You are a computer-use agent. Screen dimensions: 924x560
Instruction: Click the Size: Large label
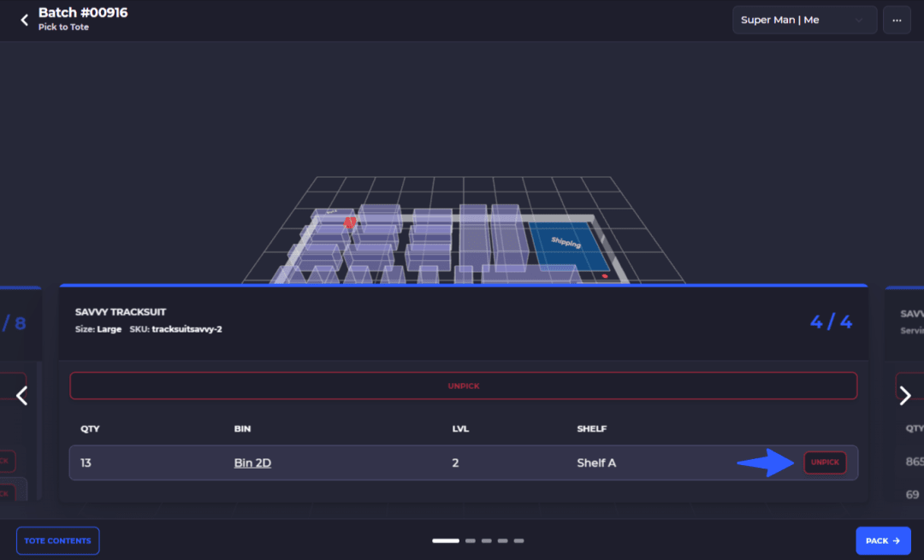tap(98, 329)
